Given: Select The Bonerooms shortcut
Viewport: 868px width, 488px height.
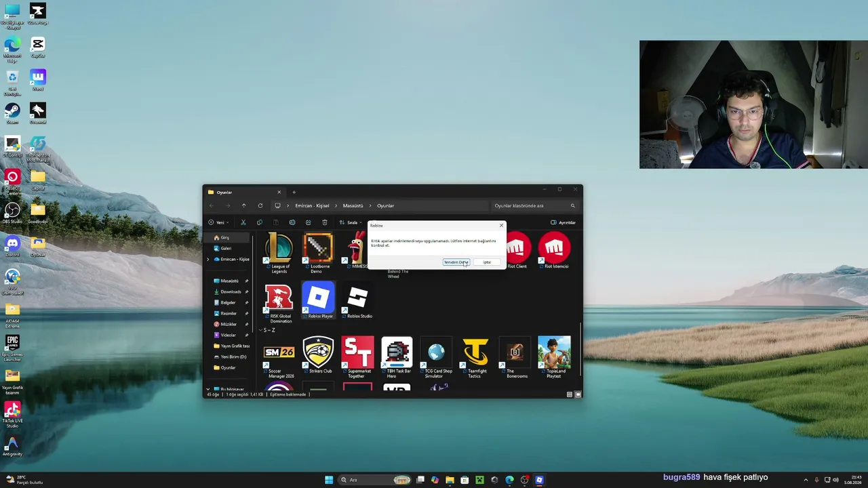Looking at the screenshot, I should click(x=516, y=357).
